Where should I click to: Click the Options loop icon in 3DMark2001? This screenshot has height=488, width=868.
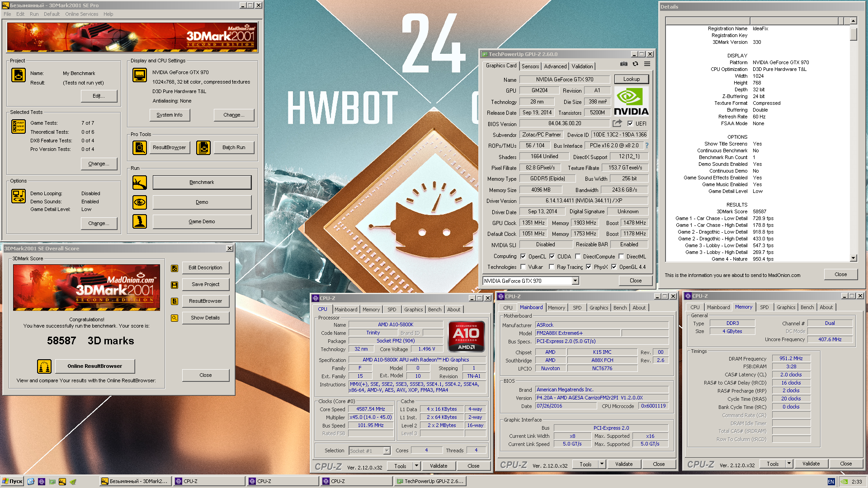tap(19, 196)
